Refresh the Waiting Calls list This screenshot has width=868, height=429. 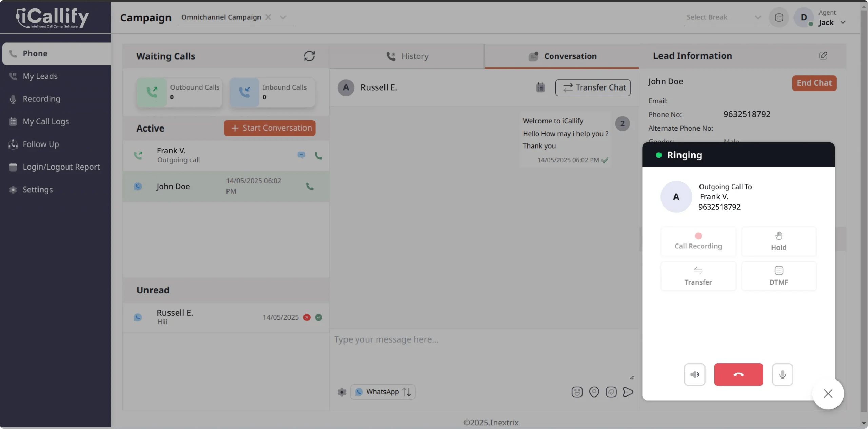pyautogui.click(x=310, y=56)
